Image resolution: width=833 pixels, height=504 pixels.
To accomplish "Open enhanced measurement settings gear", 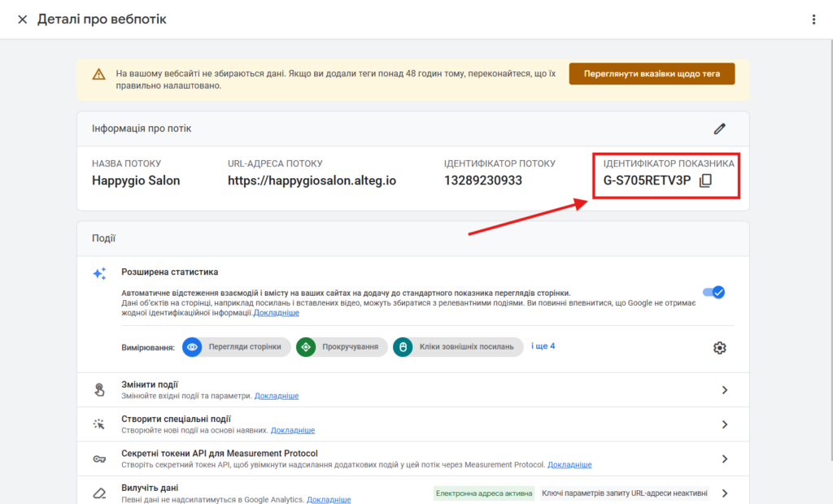I will (x=719, y=348).
